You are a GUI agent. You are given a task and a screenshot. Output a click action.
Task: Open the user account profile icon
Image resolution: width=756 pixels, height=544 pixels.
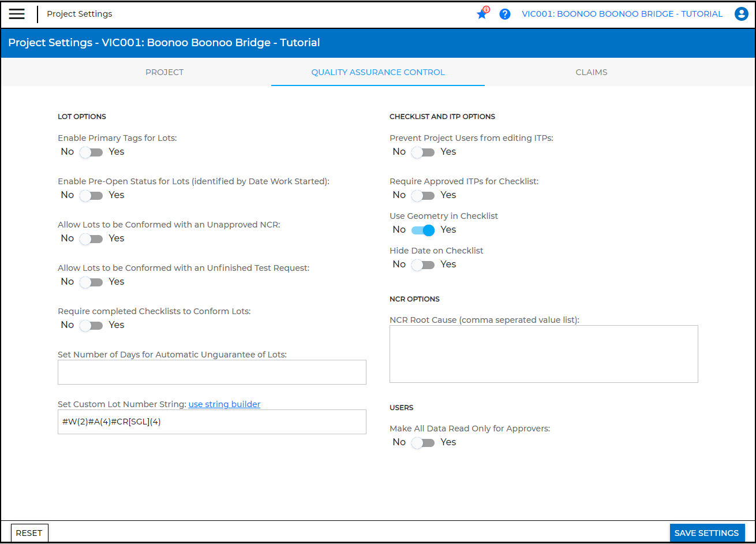[x=741, y=14]
